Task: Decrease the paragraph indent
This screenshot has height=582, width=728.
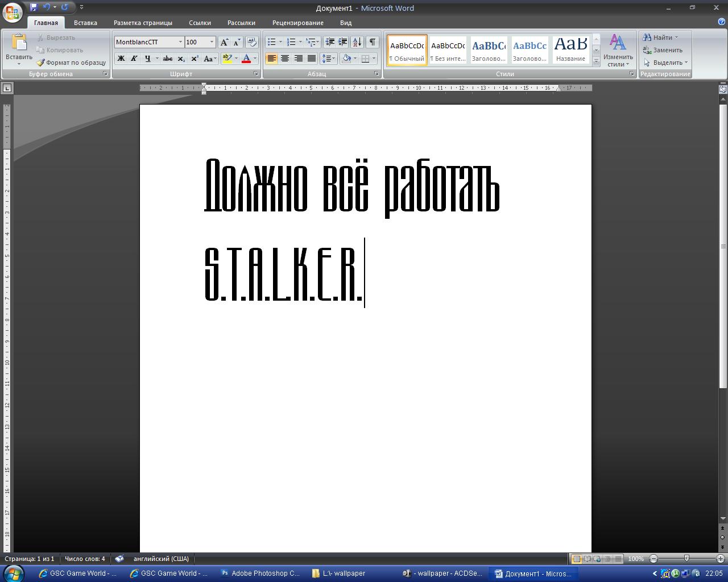Action: point(330,42)
